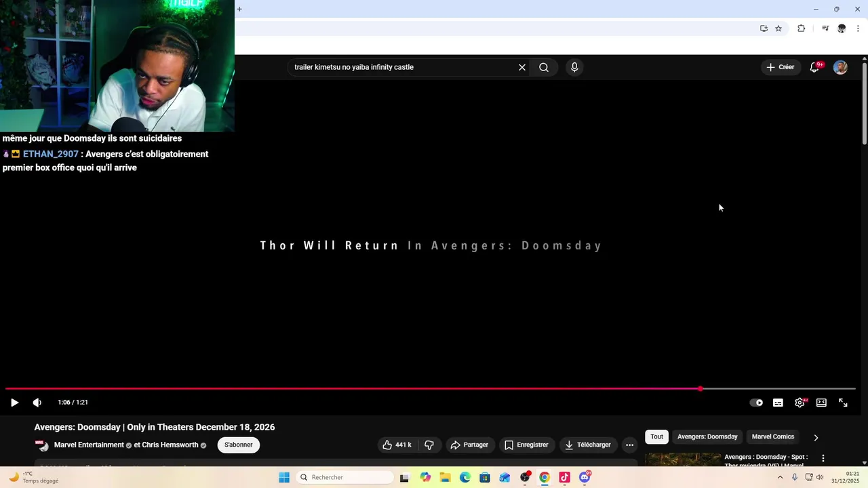This screenshot has height=488, width=868.
Task: Open the suggested Avengers Doomsday Spot thumbnail
Action: [x=683, y=460]
